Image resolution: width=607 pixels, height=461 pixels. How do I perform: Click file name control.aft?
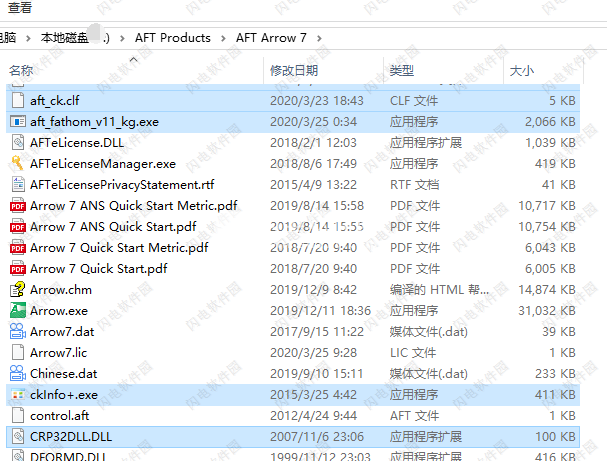[x=60, y=416]
